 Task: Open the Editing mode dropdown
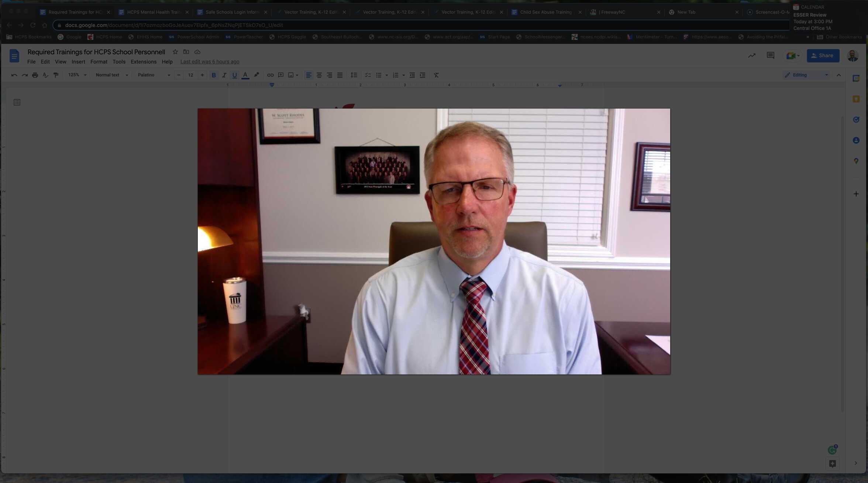point(806,75)
